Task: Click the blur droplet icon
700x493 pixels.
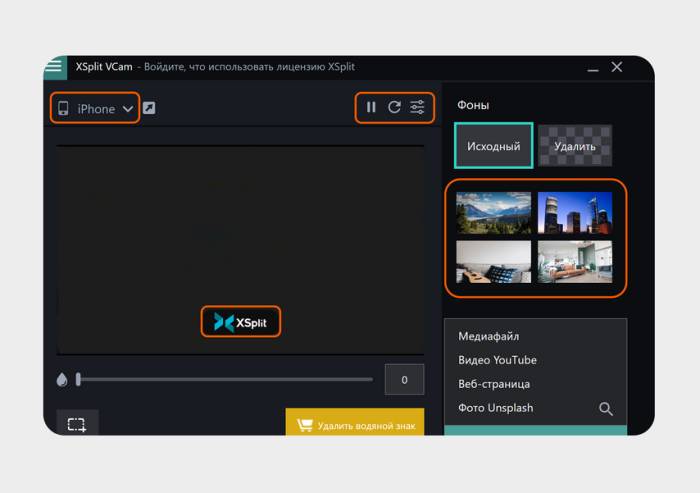Action: (x=62, y=380)
